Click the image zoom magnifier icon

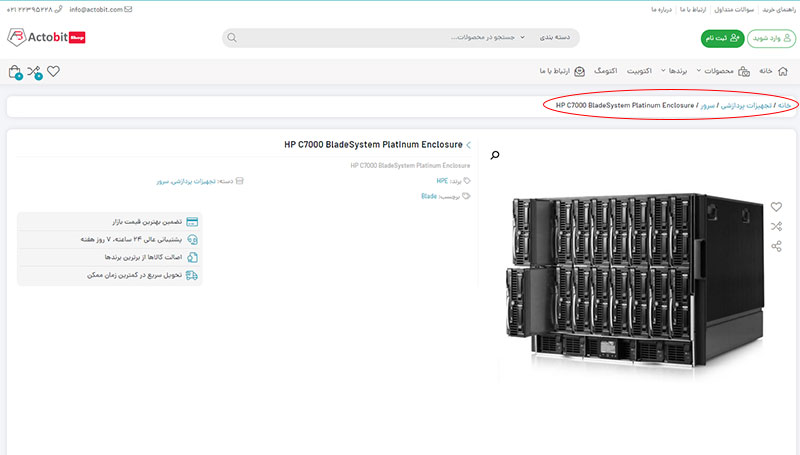click(495, 155)
